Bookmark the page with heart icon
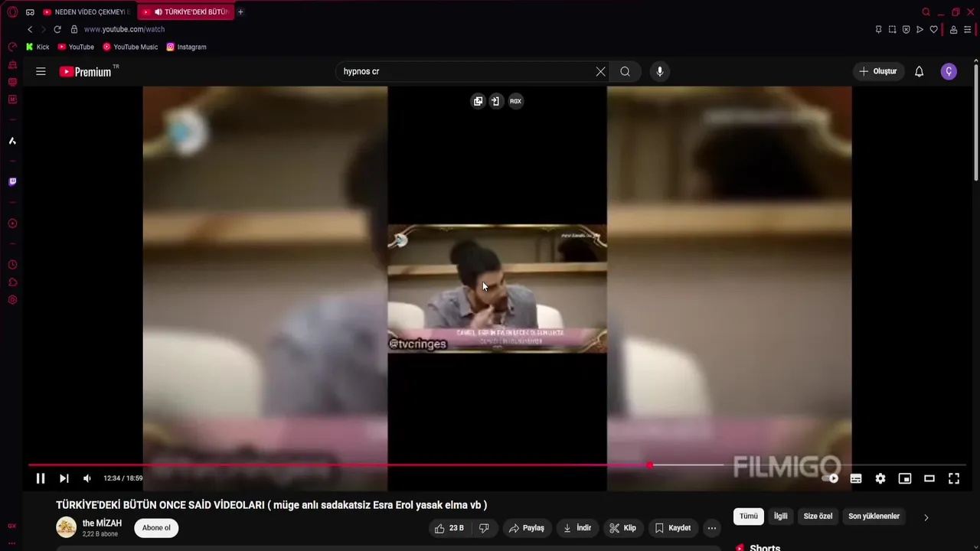 (x=933, y=29)
